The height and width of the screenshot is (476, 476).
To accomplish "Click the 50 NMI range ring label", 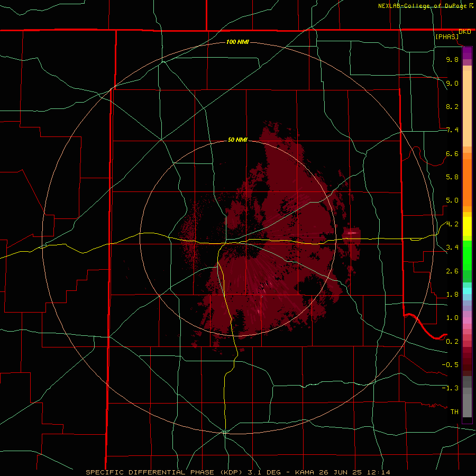I will (x=237, y=140).
